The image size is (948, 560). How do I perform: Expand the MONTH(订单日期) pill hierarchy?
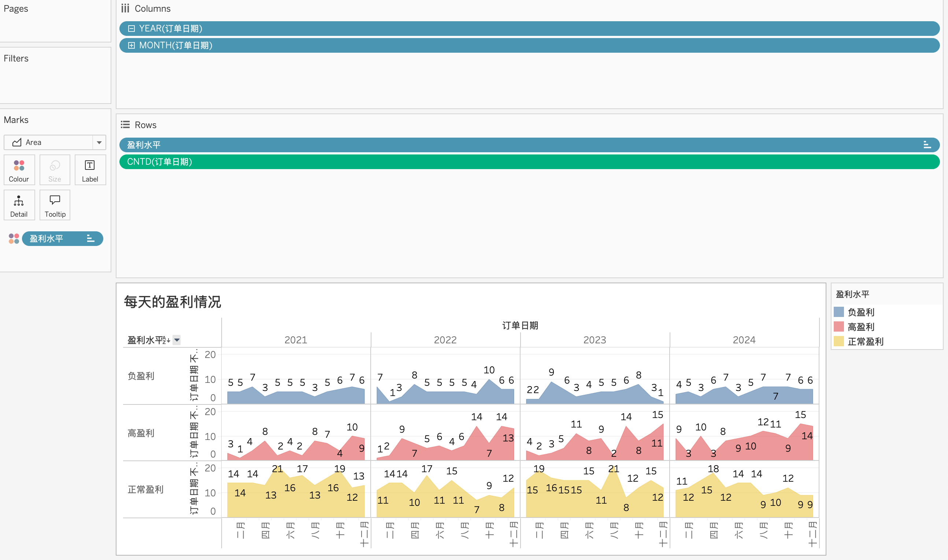132,46
